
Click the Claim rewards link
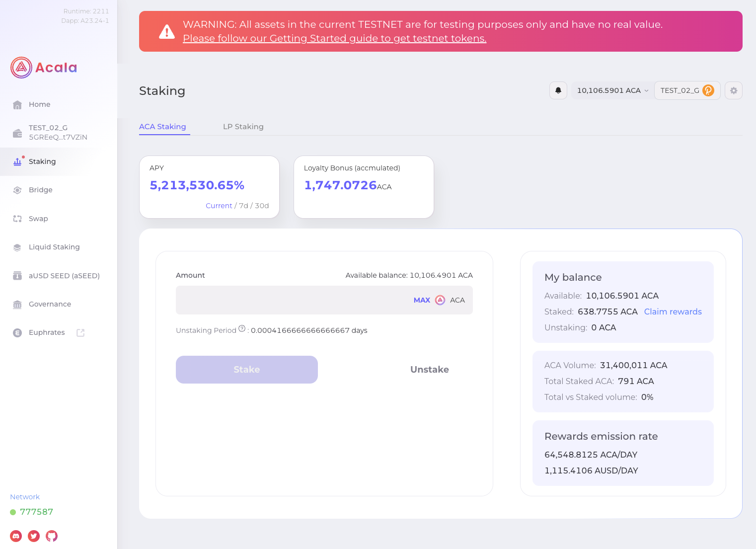[673, 312]
